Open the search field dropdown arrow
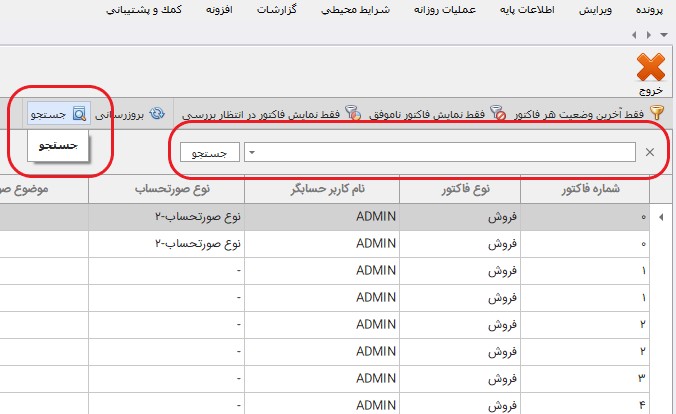The width and height of the screenshot is (676, 414). (251, 152)
